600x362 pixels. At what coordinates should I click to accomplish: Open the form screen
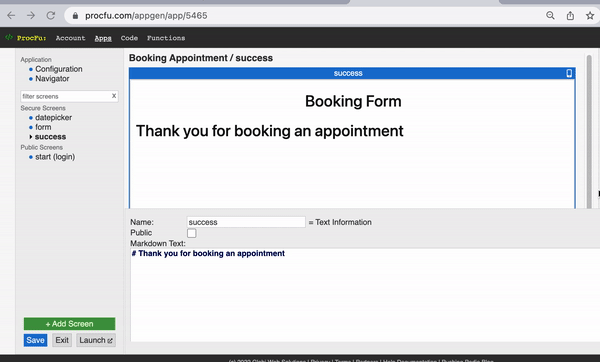click(x=43, y=127)
